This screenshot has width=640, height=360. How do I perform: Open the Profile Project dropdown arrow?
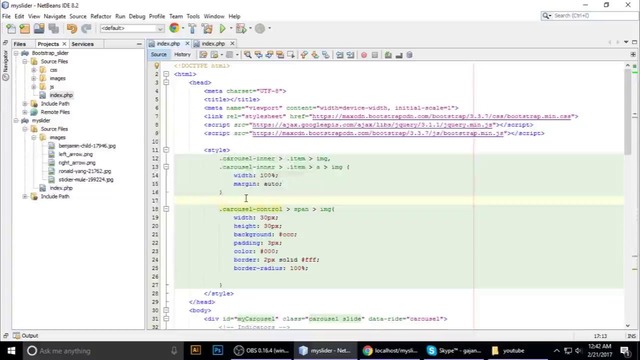point(269,29)
